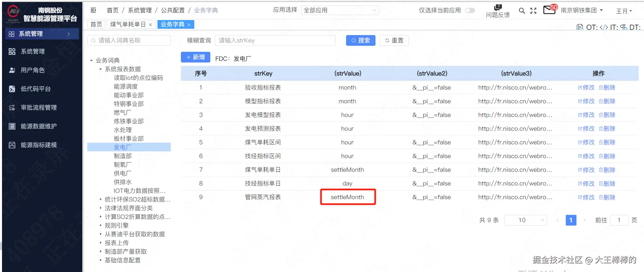Screen dimensions: 644x272
Task: Click the 搜索 button
Action: tap(360, 40)
